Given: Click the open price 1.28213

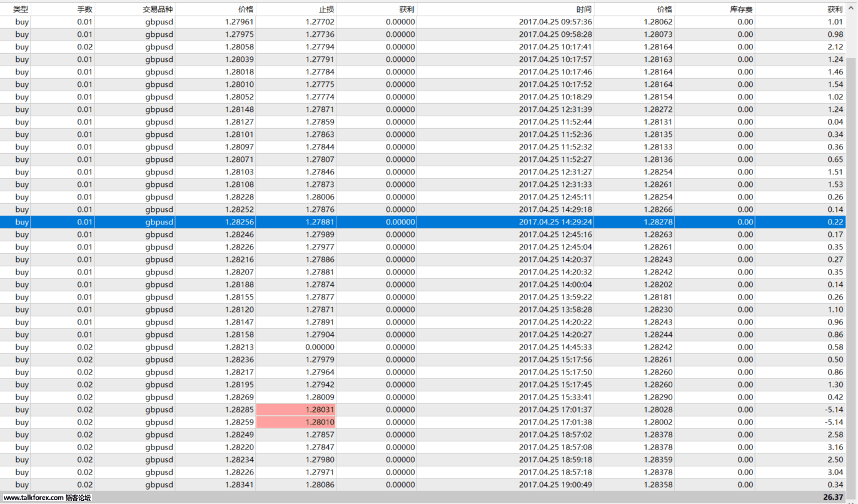Looking at the screenshot, I should point(239,347).
